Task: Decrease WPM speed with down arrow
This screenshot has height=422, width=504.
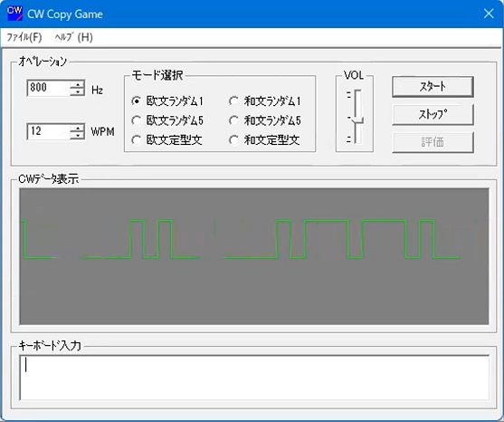Action: coord(78,136)
